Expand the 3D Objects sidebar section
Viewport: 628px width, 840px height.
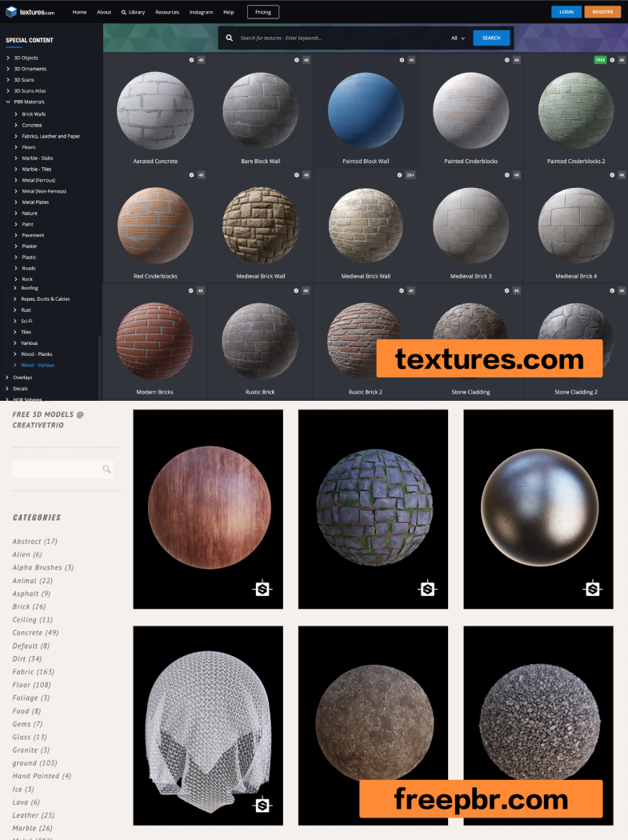8,58
